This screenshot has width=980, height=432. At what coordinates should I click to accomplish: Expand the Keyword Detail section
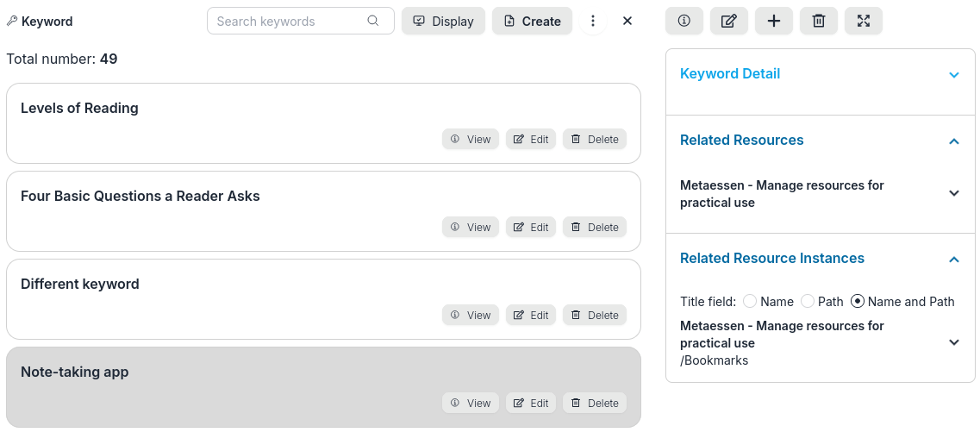pos(954,75)
